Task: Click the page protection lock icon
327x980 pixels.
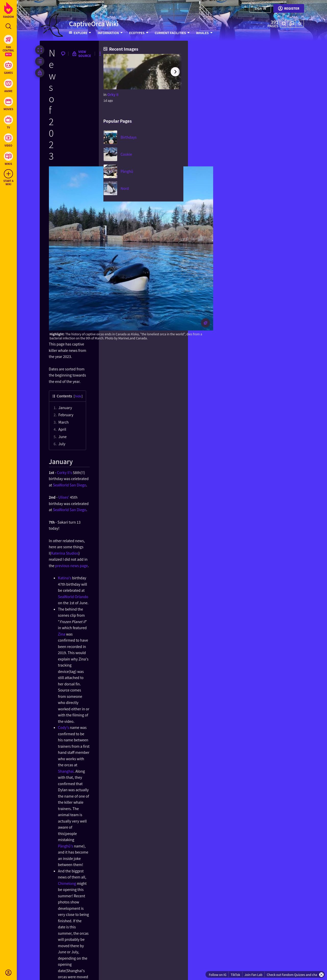Action: pos(39,73)
